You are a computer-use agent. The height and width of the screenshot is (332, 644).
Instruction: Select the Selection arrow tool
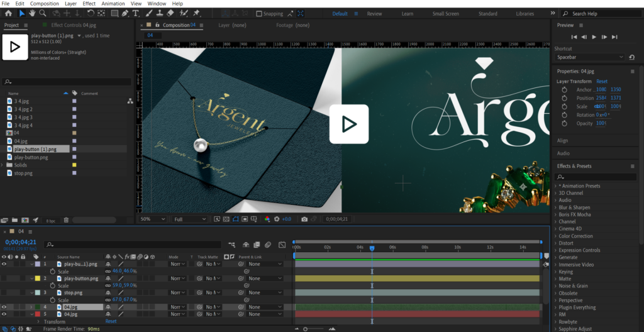click(22, 14)
